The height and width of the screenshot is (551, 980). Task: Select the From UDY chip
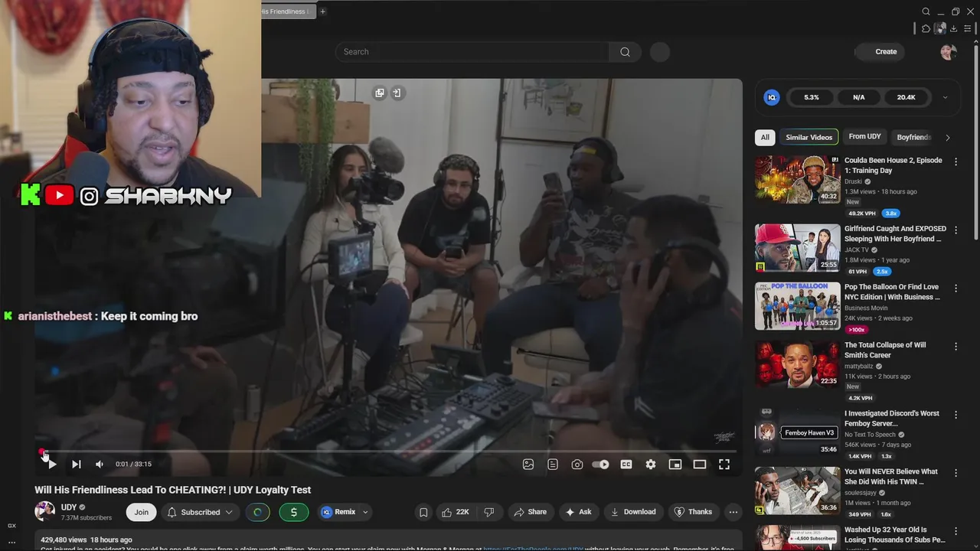tap(864, 137)
